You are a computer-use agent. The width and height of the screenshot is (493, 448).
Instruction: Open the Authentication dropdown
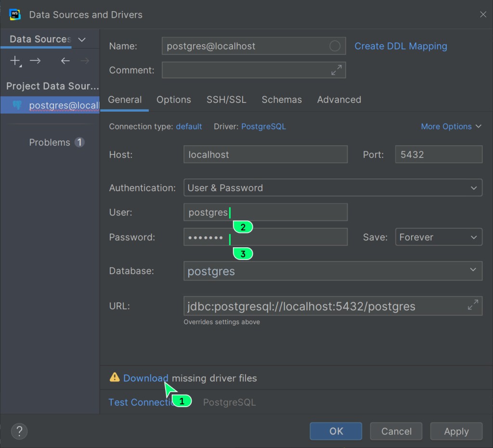coord(332,188)
